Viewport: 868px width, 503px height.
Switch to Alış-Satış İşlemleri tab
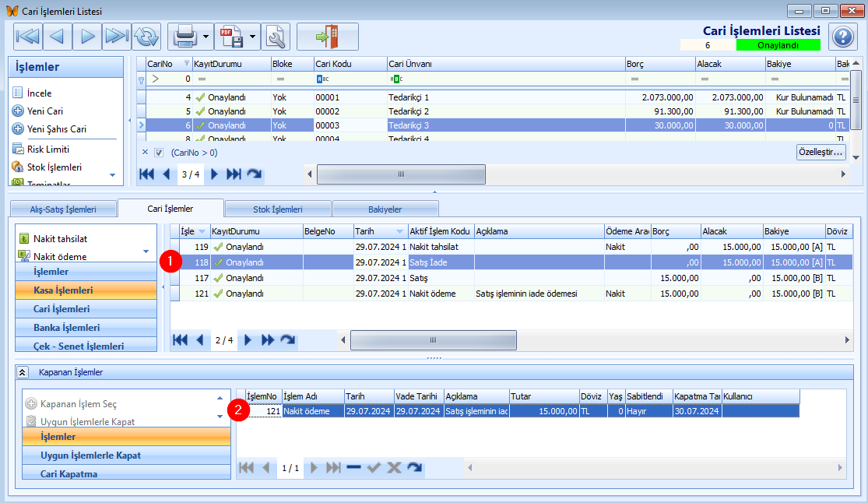click(x=63, y=209)
